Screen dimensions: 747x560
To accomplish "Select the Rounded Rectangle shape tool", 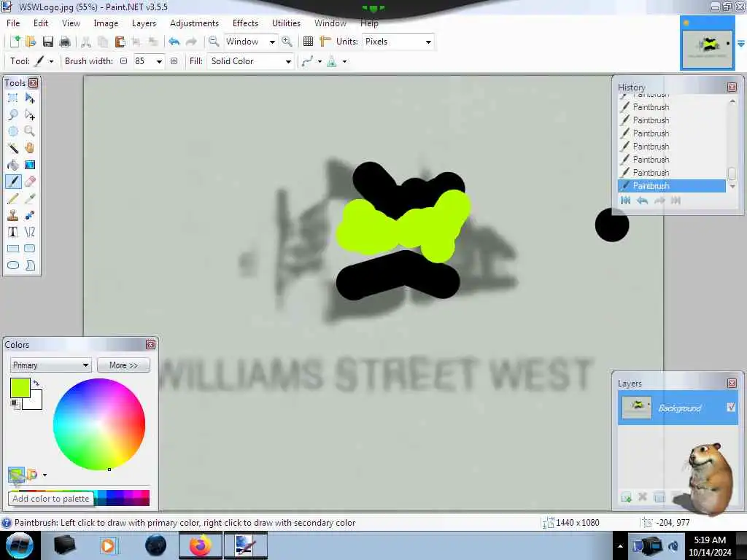I will pyautogui.click(x=29, y=249).
